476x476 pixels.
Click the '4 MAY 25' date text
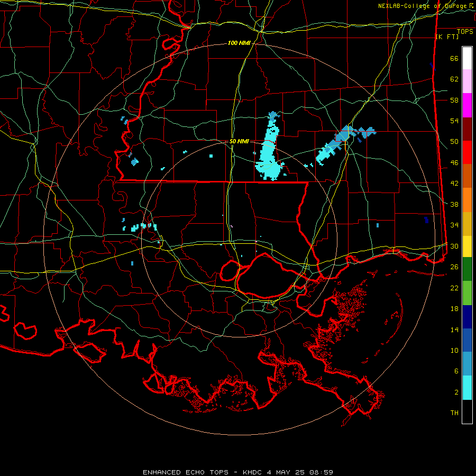click(x=286, y=472)
